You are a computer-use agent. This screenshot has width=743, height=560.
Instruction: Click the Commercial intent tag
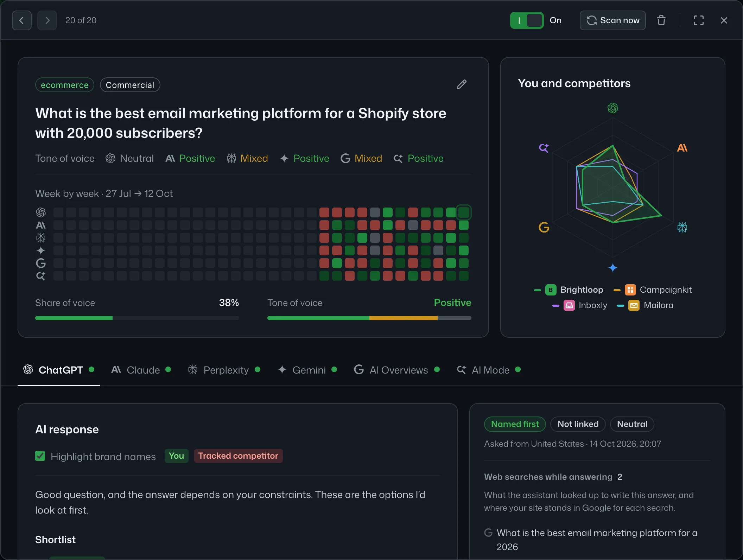click(x=130, y=85)
